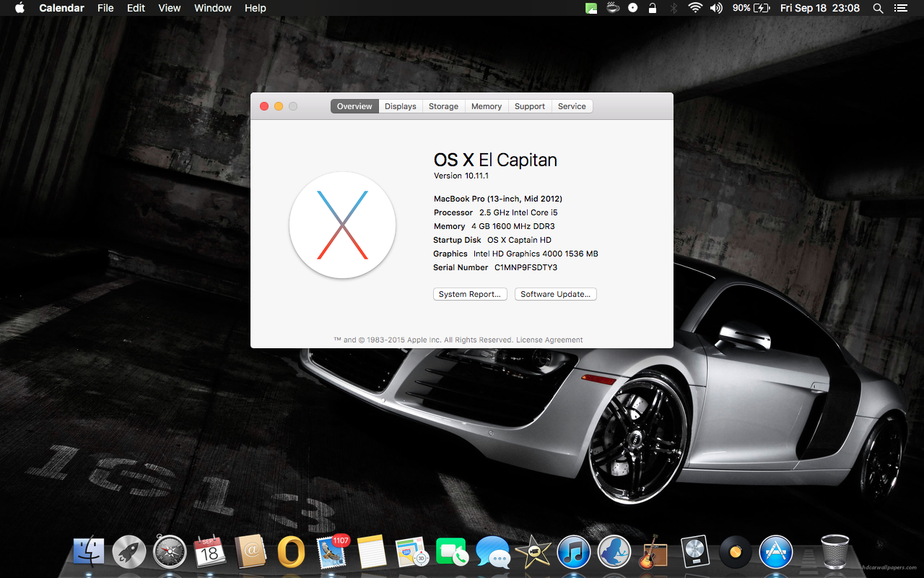Switch to the Service tab
Image resolution: width=924 pixels, height=578 pixels.
[572, 106]
